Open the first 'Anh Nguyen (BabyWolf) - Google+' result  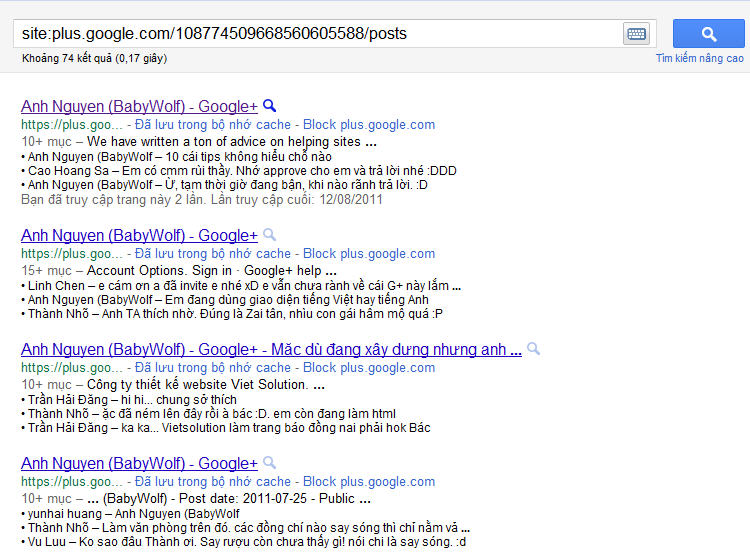(139, 106)
